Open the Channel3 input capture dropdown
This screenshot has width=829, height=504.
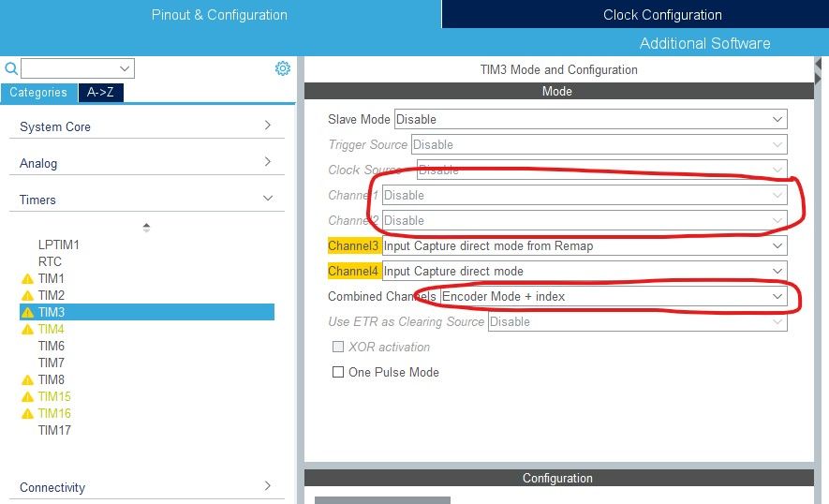[585, 246]
